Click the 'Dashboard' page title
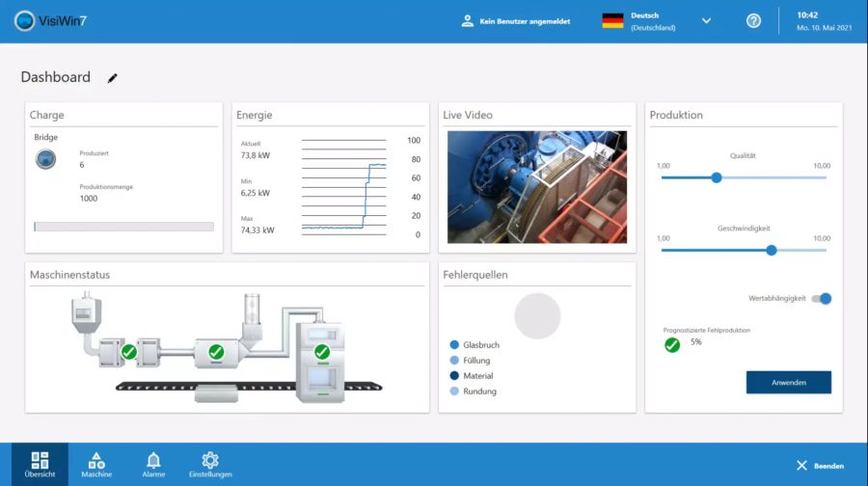Image resolution: width=868 pixels, height=486 pixels. coord(55,77)
